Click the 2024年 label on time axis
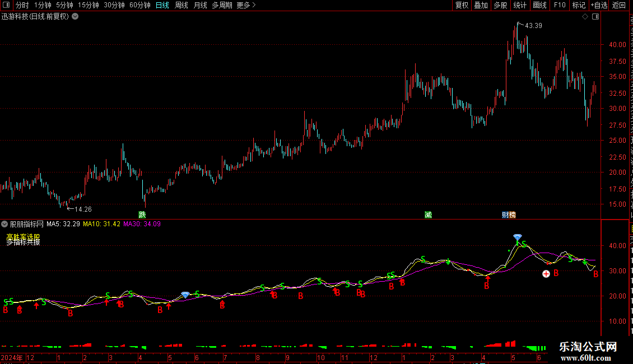This screenshot has height=364, width=633. click(12, 357)
